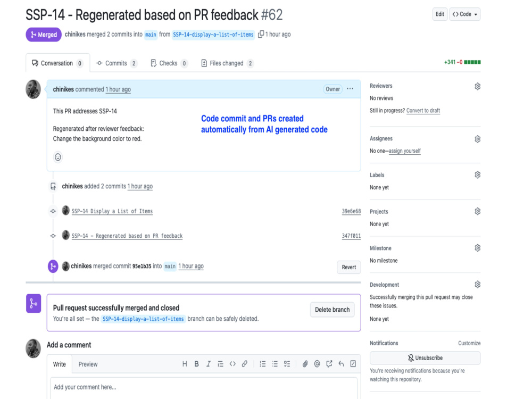Screen dimensions: 532x399
Task: Attach files with the paperclip icon
Action: point(305,364)
